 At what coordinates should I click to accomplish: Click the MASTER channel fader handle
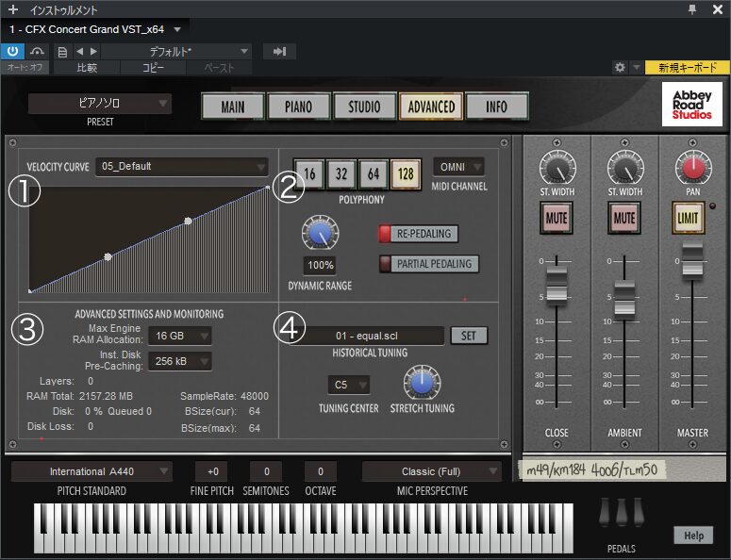click(x=692, y=262)
